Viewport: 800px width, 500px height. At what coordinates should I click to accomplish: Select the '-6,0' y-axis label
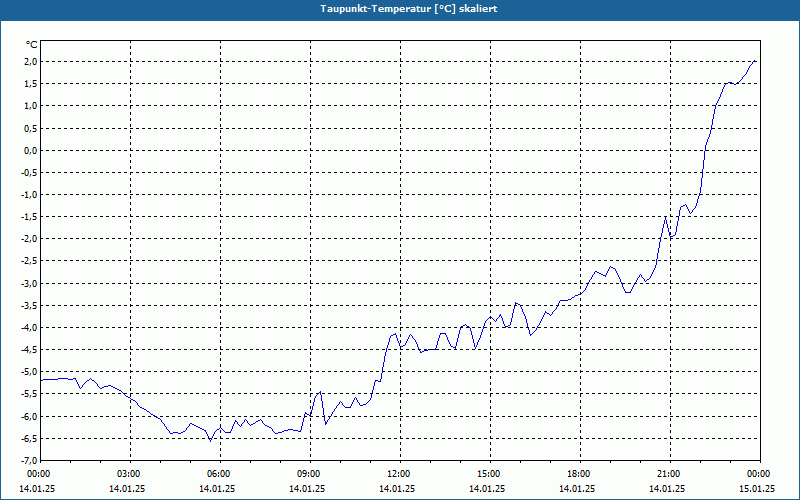click(29, 416)
